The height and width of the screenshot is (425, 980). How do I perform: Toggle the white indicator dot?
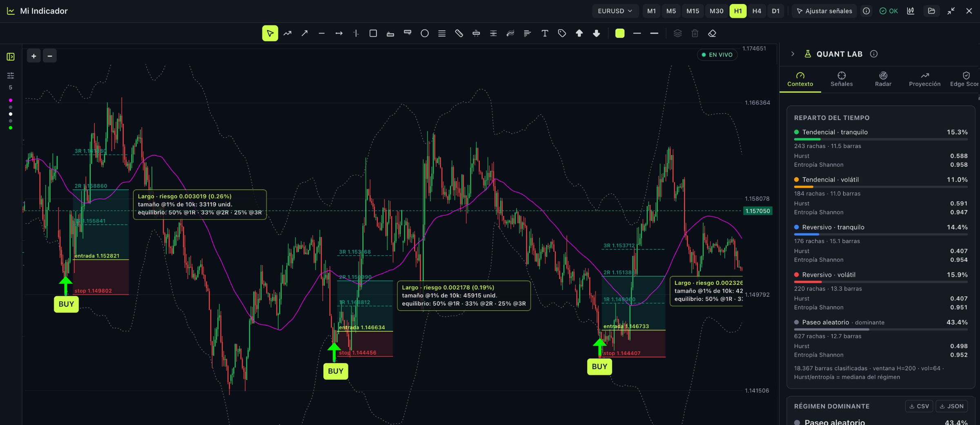coord(11,114)
